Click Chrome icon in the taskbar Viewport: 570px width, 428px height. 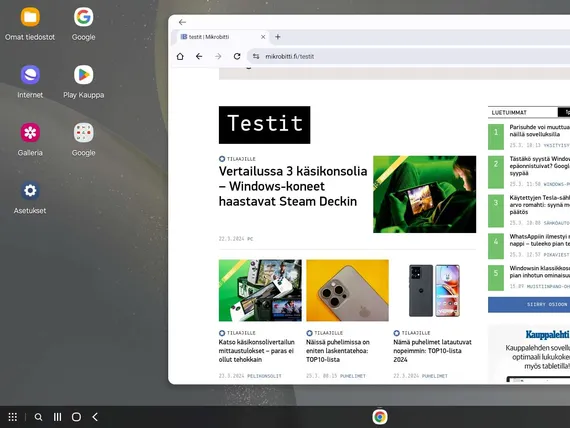click(380, 417)
